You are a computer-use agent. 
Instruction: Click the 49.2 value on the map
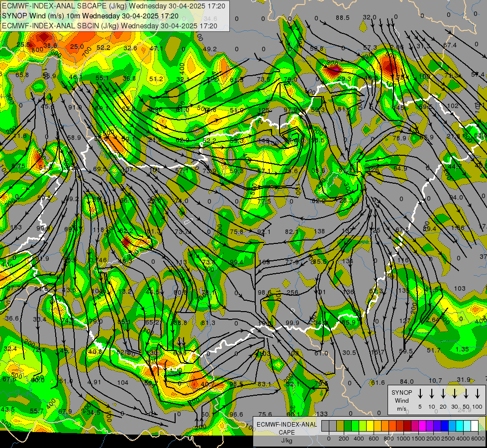pyautogui.click(x=209, y=49)
